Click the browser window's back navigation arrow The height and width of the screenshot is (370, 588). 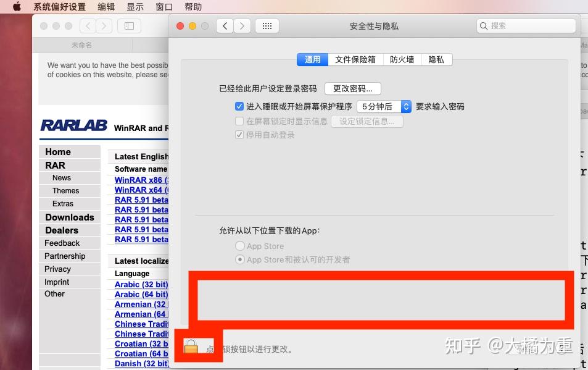88,25
